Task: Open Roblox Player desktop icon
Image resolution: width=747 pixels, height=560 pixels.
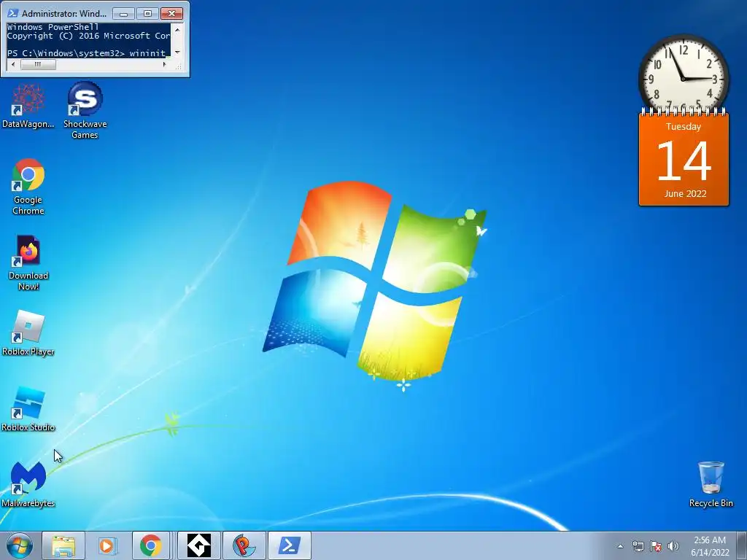Action: coord(28,332)
